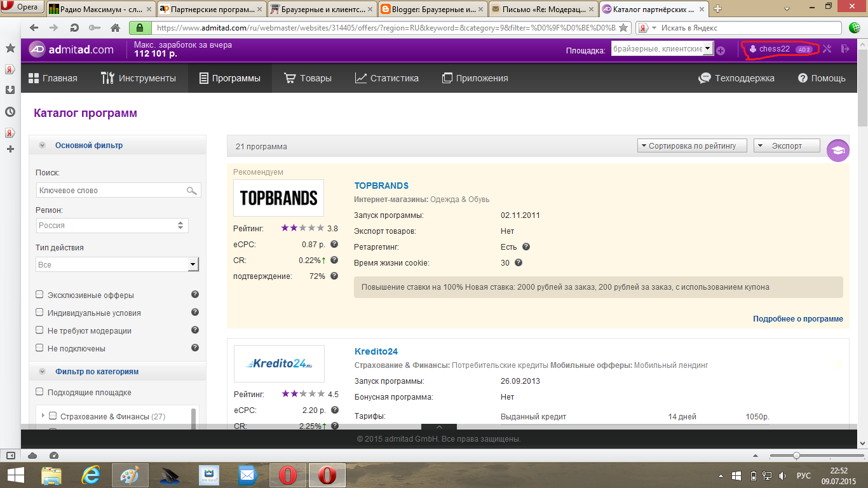Go to the Opera home page button
The width and height of the screenshot is (868, 488).
115,28
